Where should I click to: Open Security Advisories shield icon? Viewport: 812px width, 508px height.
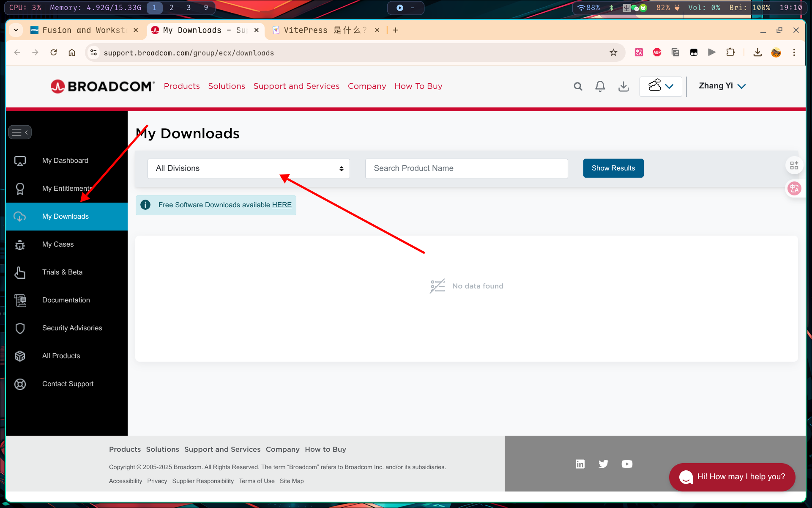[20, 328]
